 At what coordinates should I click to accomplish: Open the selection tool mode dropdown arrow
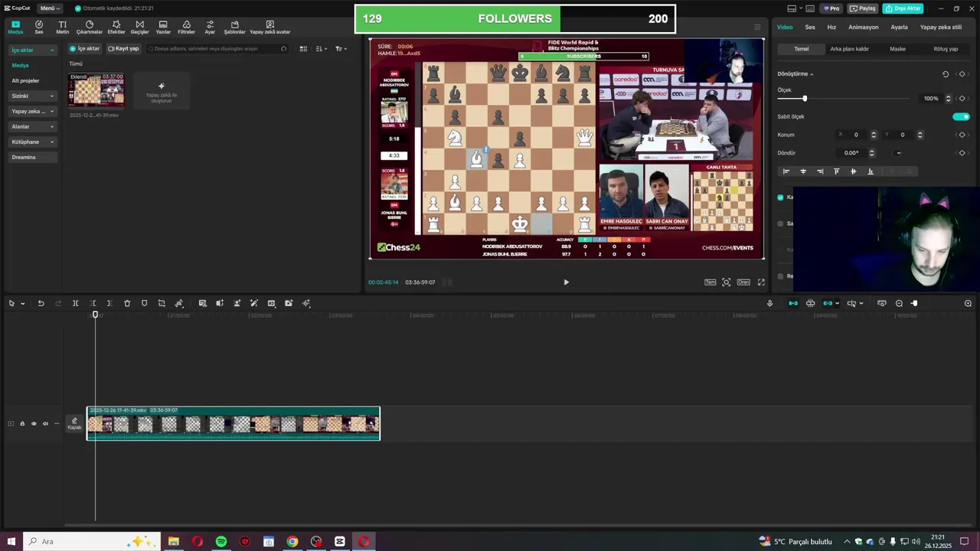click(22, 304)
